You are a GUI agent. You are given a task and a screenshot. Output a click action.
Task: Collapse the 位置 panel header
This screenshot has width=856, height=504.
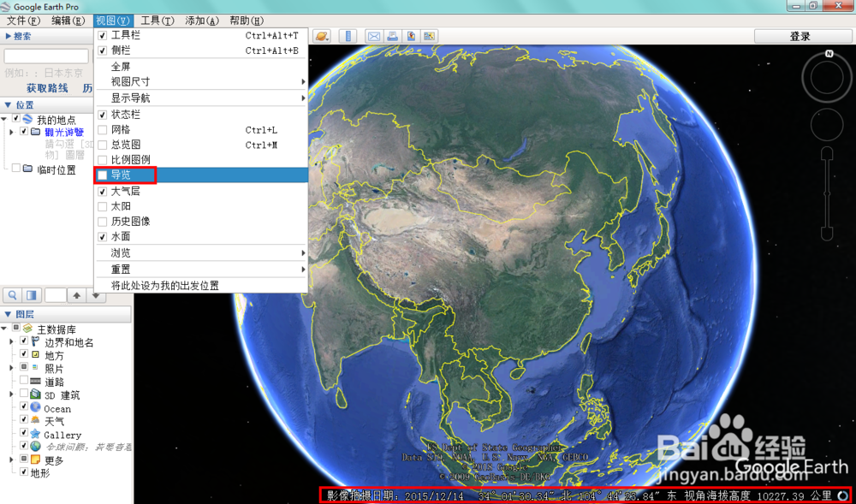tap(47, 104)
